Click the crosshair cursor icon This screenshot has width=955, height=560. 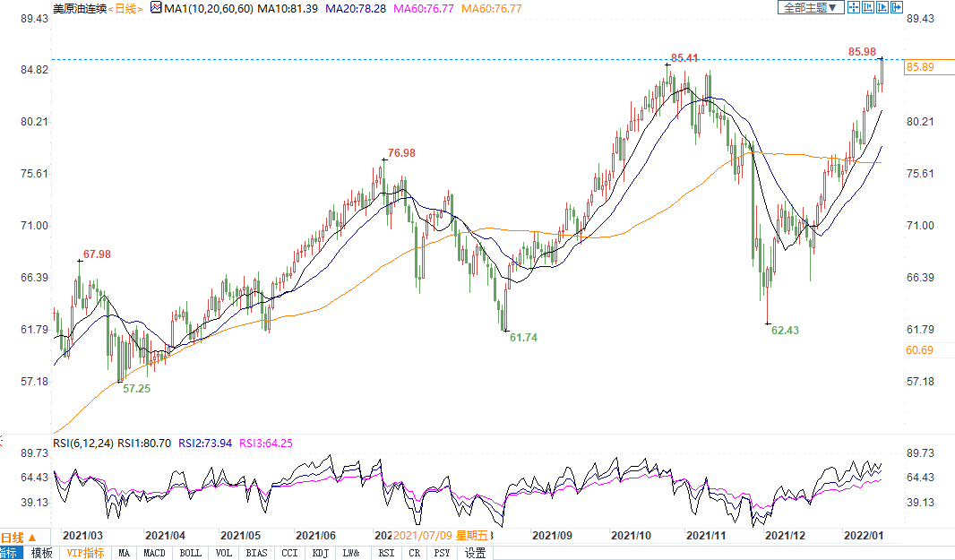(854, 7)
